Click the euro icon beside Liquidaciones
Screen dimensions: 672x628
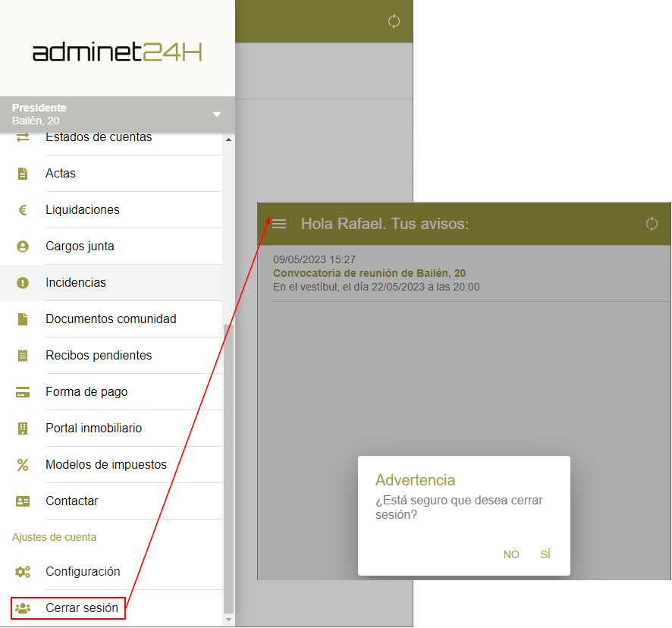pos(23,210)
